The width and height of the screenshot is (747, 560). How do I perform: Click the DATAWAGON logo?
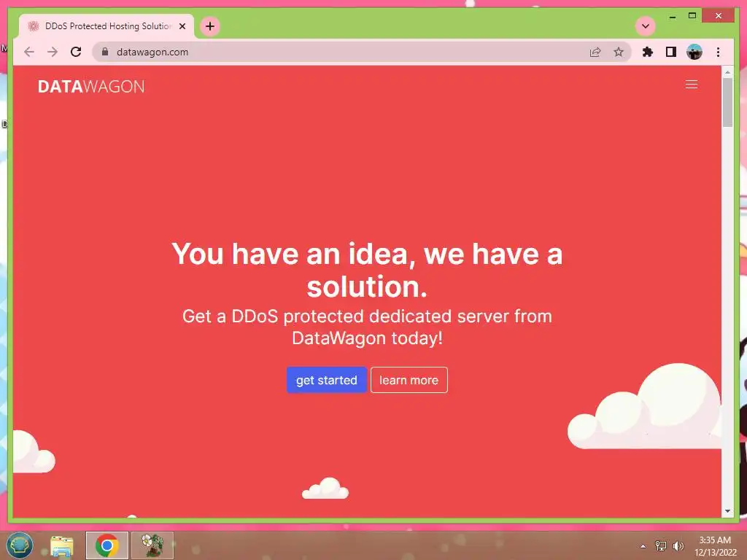pos(91,87)
